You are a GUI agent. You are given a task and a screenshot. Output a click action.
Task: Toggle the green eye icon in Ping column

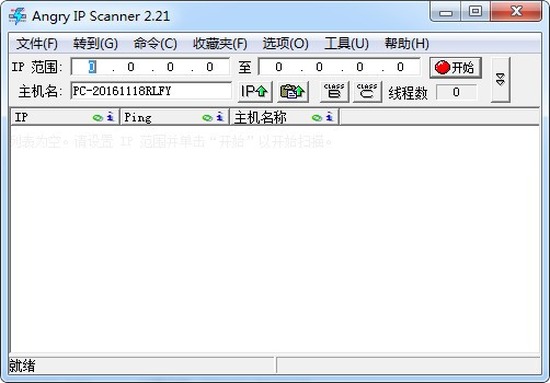coord(207,118)
